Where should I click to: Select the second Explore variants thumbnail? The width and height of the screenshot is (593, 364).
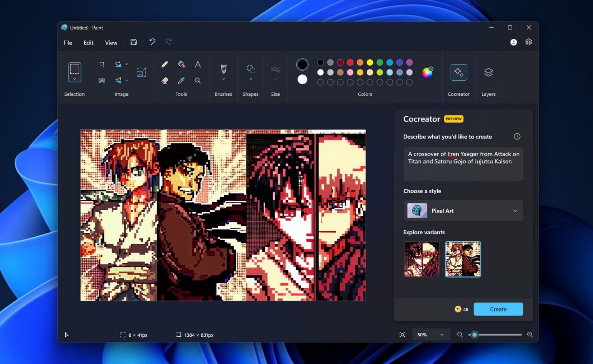463,259
